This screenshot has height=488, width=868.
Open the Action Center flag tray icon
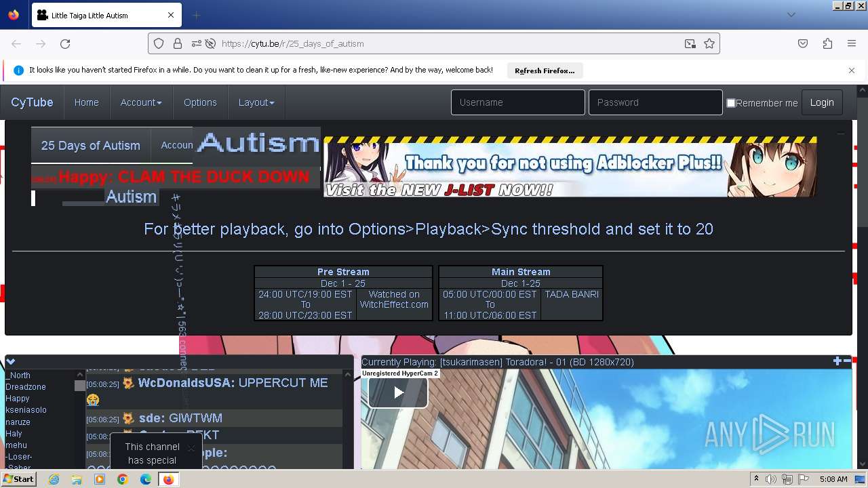pos(804,479)
